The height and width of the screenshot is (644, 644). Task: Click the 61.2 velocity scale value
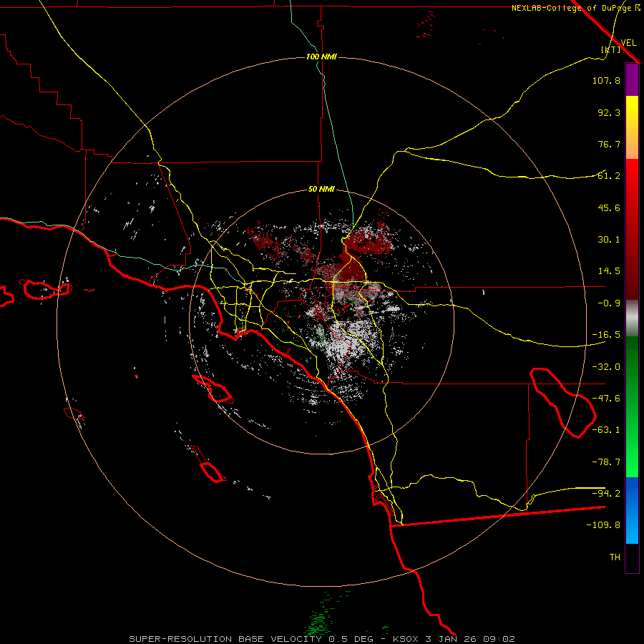tap(609, 176)
